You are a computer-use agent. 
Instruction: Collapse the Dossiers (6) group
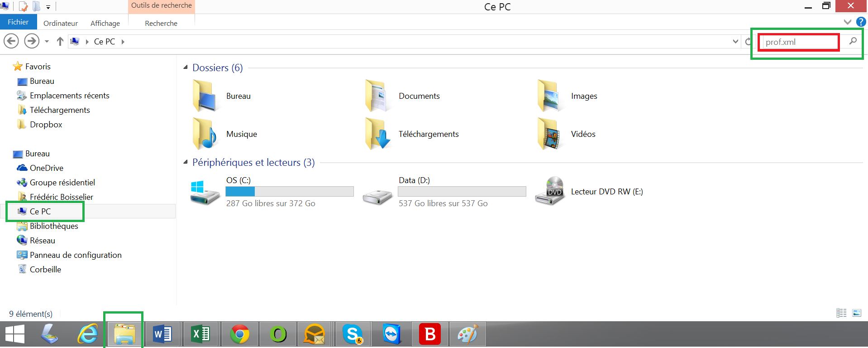click(x=186, y=67)
